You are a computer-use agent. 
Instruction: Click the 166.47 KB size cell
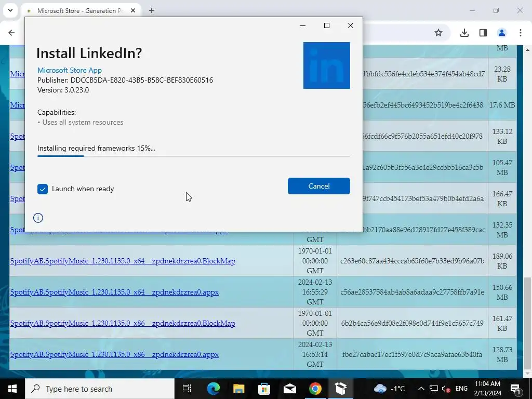click(x=502, y=199)
